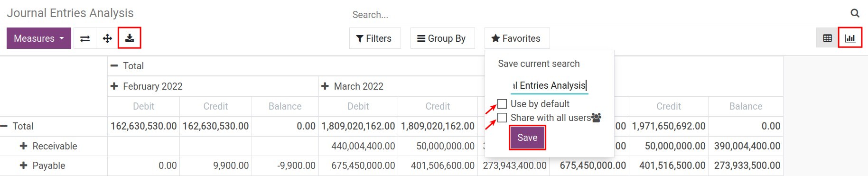The height and width of the screenshot is (176, 868).
Task: Open the Measures dropdown
Action: pos(39,38)
